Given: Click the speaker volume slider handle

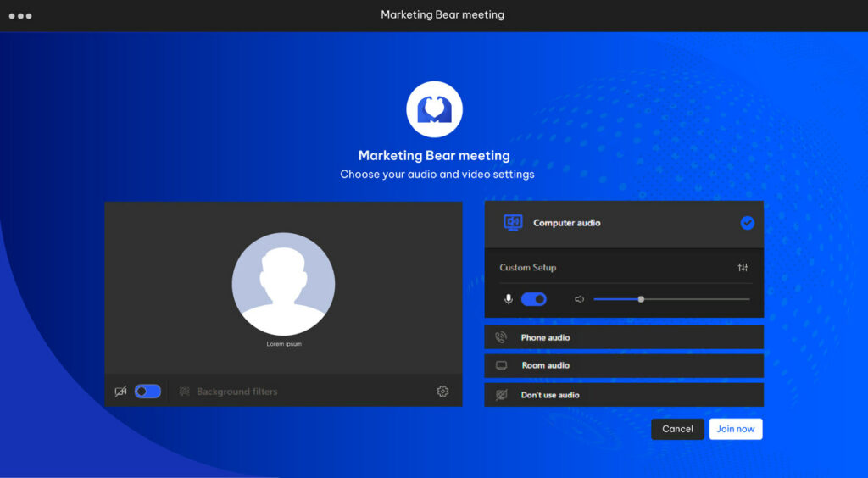Looking at the screenshot, I should 641,299.
